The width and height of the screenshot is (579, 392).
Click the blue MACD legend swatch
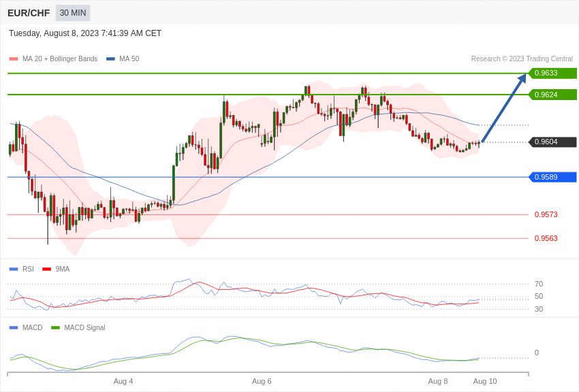14,327
